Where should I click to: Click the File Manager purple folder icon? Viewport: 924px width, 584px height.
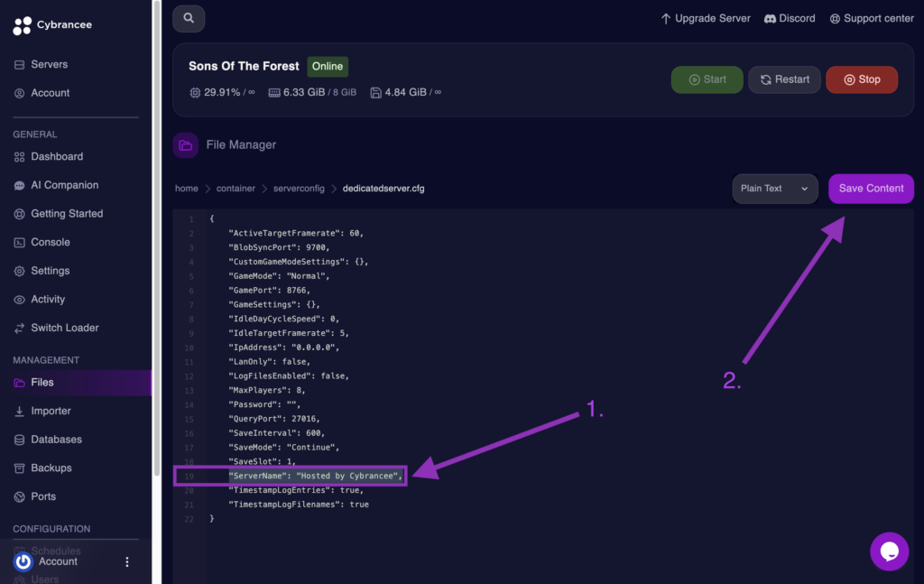point(185,145)
